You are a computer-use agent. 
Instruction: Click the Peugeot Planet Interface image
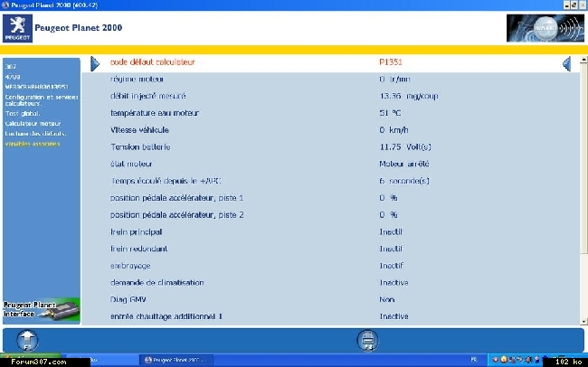pyautogui.click(x=42, y=310)
